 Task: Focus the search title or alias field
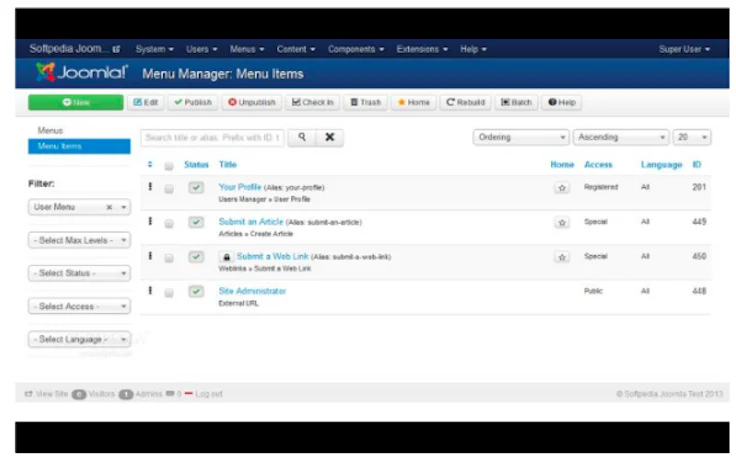point(212,138)
